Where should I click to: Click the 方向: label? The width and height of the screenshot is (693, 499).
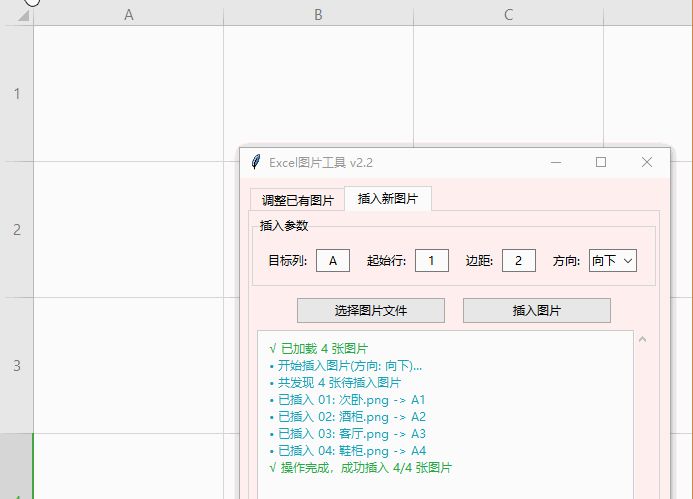[x=566, y=261]
